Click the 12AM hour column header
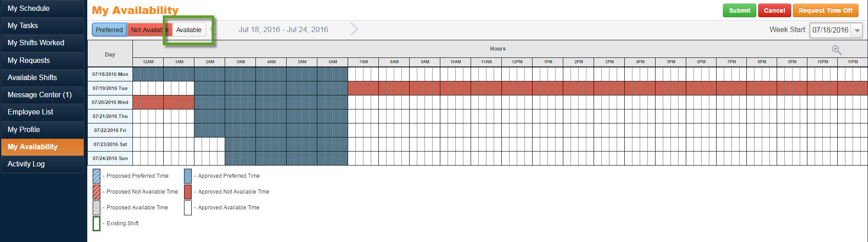Screen dimensions: 868x242 pos(148,62)
